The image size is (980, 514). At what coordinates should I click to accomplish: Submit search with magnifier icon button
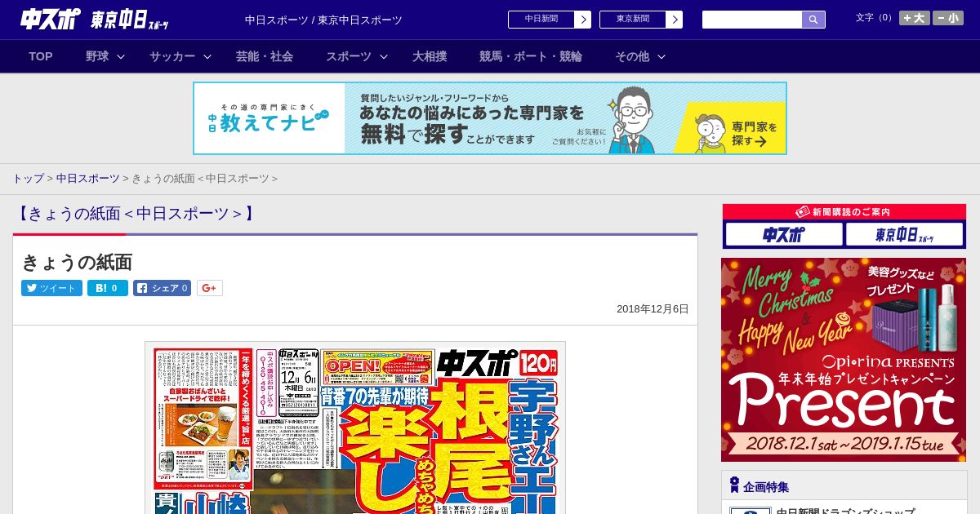(813, 20)
